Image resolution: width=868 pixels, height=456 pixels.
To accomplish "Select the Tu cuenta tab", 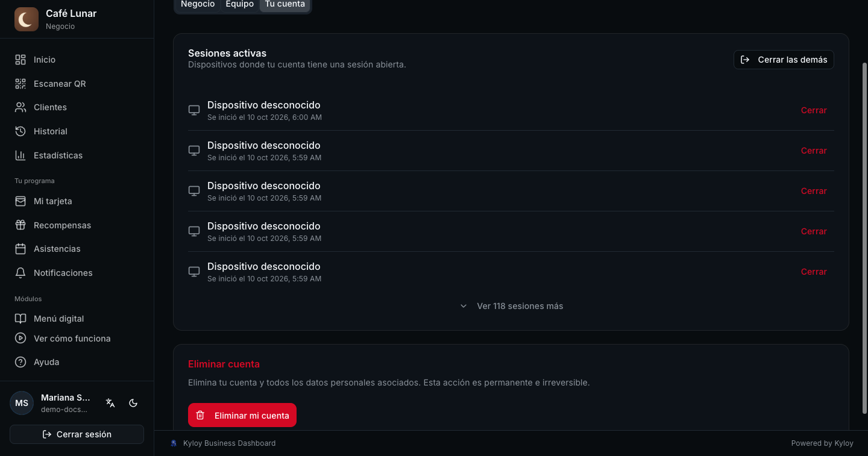I will 285,4.
